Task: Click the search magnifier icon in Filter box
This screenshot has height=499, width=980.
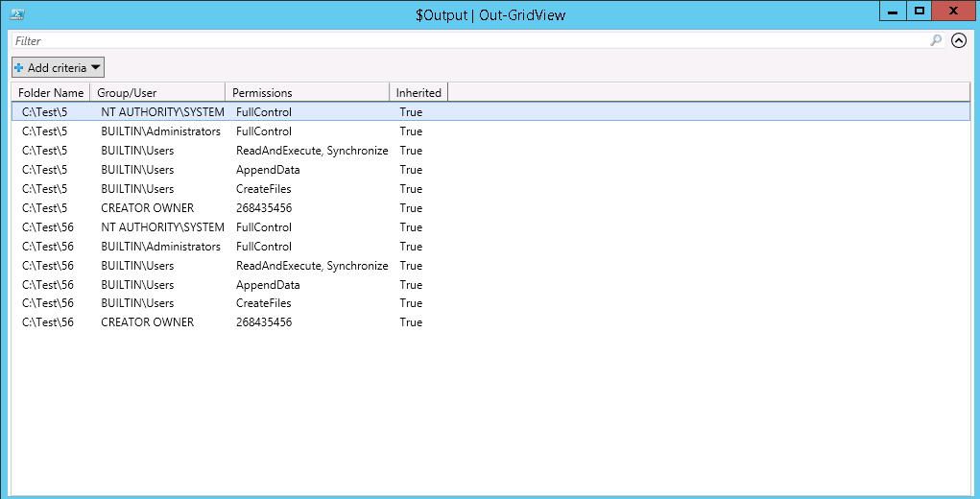Action: [x=936, y=40]
